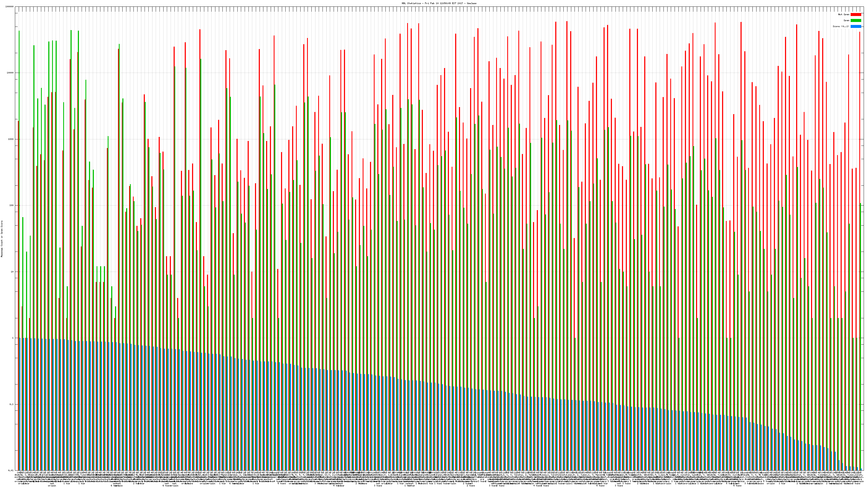Click the 100 y-axis tick label
This screenshot has width=868, height=488.
point(12,206)
